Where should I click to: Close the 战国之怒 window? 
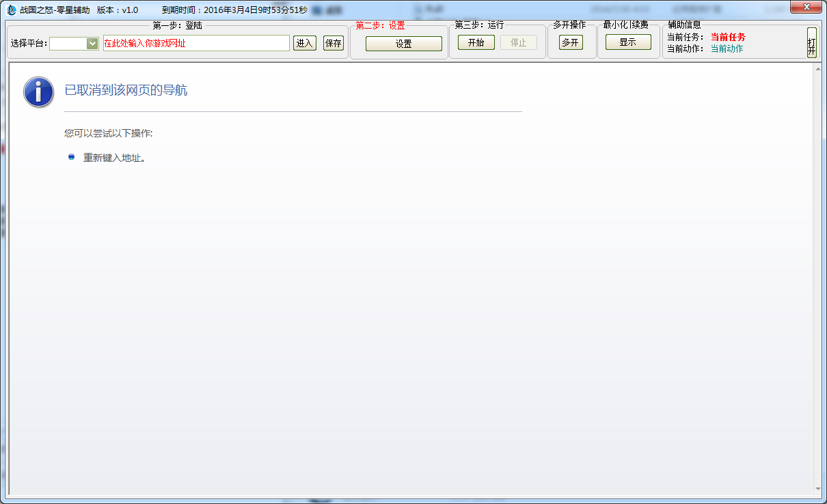click(x=806, y=7)
